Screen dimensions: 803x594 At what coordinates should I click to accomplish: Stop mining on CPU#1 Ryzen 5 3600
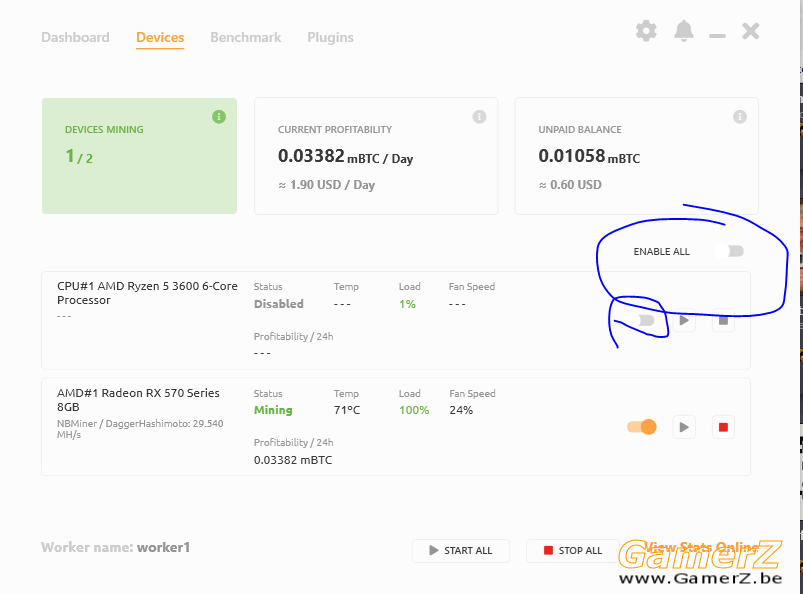(x=723, y=321)
